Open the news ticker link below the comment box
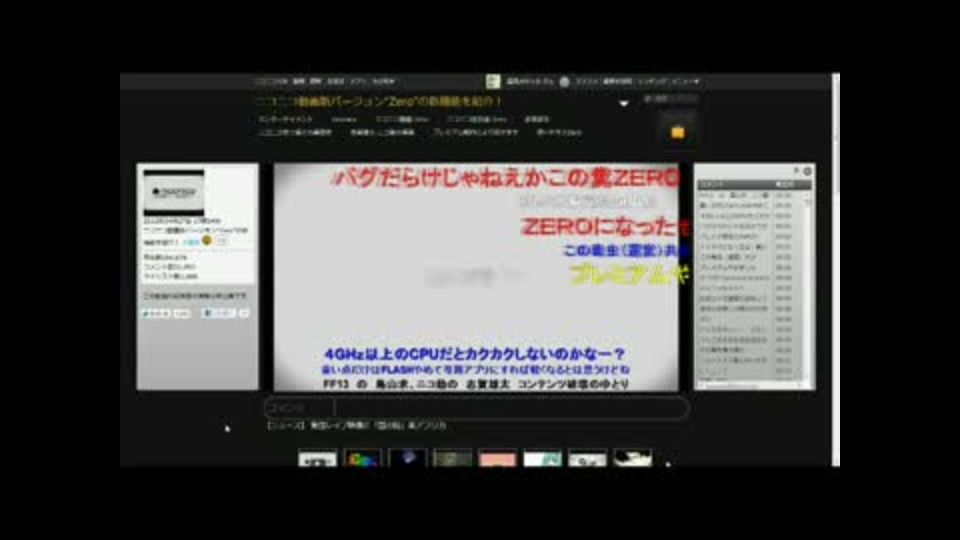 coord(357,426)
